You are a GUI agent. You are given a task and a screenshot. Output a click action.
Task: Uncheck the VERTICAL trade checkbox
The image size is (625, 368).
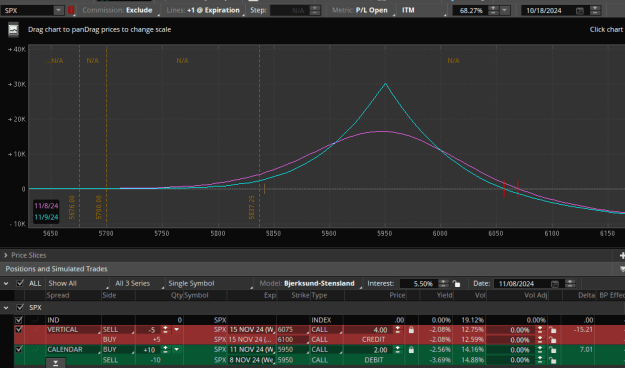[19, 330]
